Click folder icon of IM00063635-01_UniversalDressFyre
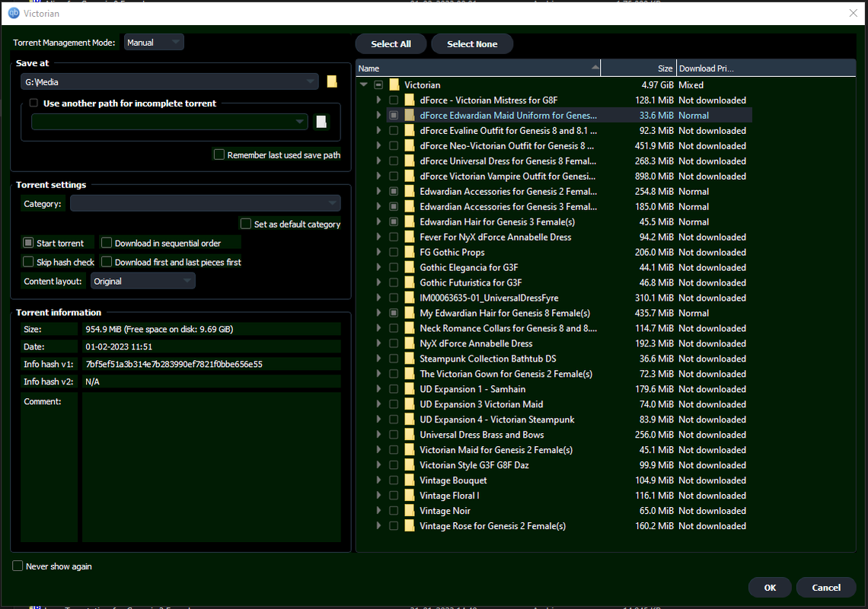Viewport: 868px width, 609px height. tap(410, 298)
